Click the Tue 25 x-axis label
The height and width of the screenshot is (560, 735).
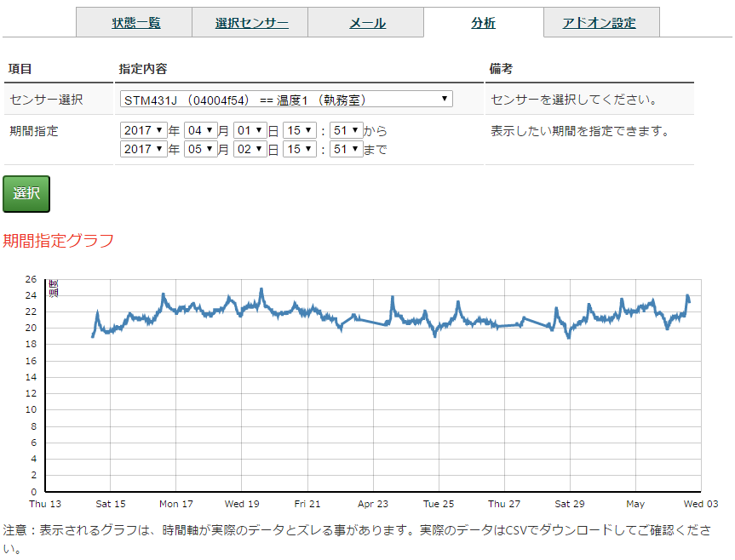click(439, 504)
